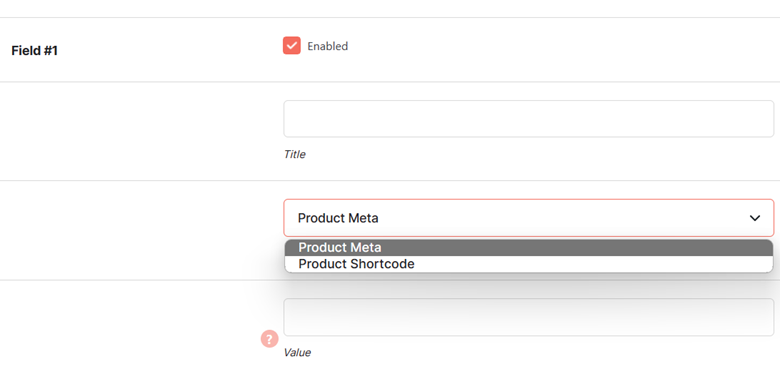Uncheck the Enabled checkbox for Field #1
The height and width of the screenshot is (372, 780).
click(x=292, y=45)
